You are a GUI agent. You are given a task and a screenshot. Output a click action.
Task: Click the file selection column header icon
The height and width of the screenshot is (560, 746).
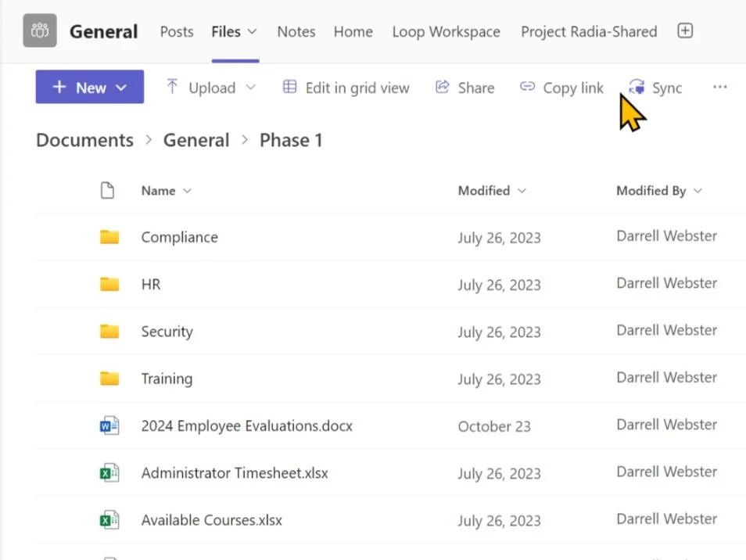(108, 190)
